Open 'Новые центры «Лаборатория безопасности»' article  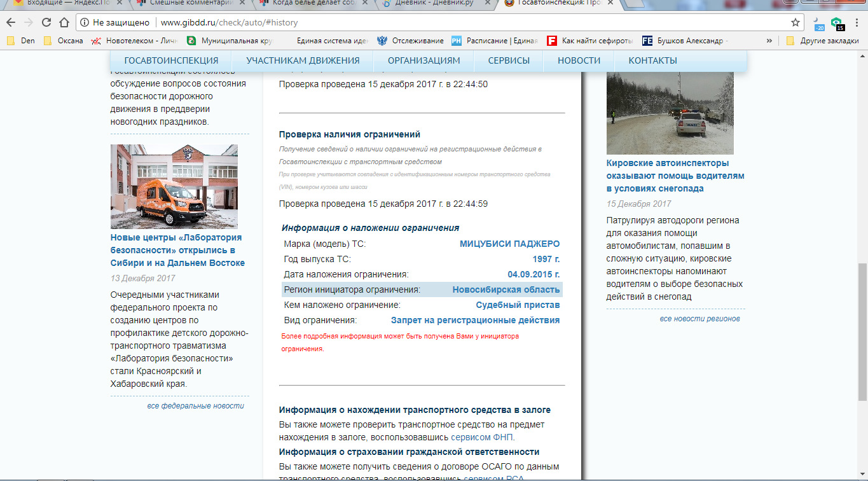click(177, 250)
